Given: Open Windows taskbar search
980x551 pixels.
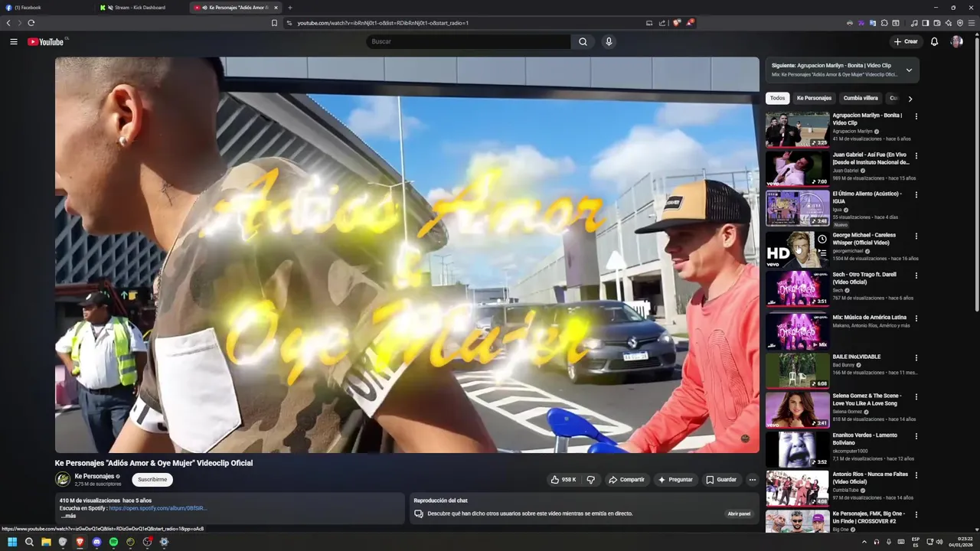Looking at the screenshot, I should click(29, 542).
